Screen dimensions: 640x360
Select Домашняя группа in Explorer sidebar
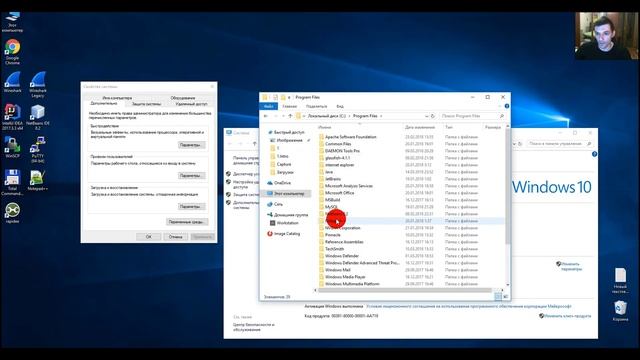[x=288, y=215]
